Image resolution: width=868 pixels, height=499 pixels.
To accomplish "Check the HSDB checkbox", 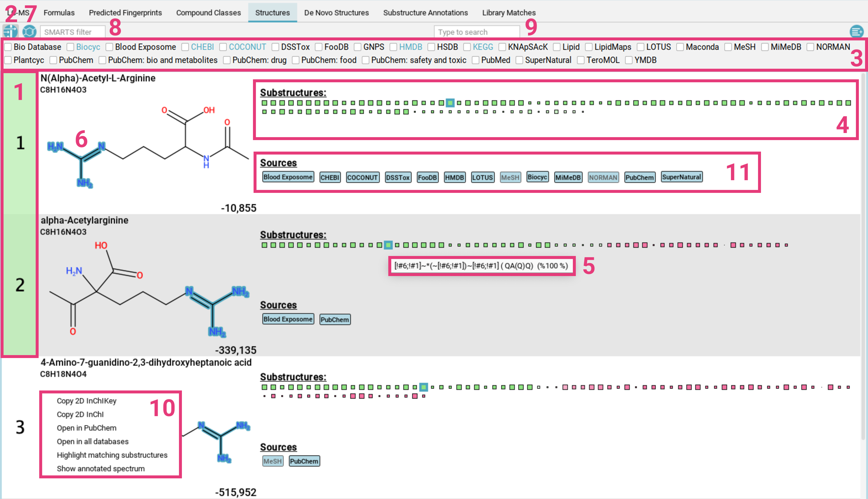I will coord(431,47).
